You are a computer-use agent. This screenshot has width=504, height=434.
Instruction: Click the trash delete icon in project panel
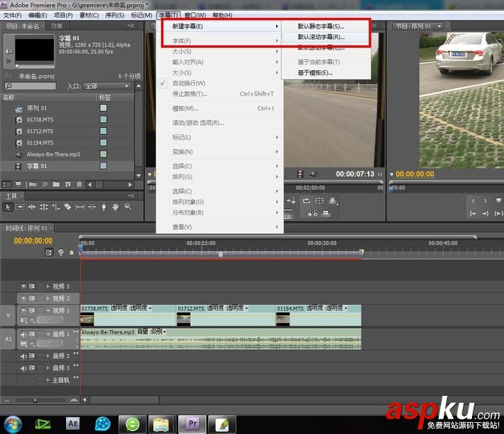pos(79,184)
